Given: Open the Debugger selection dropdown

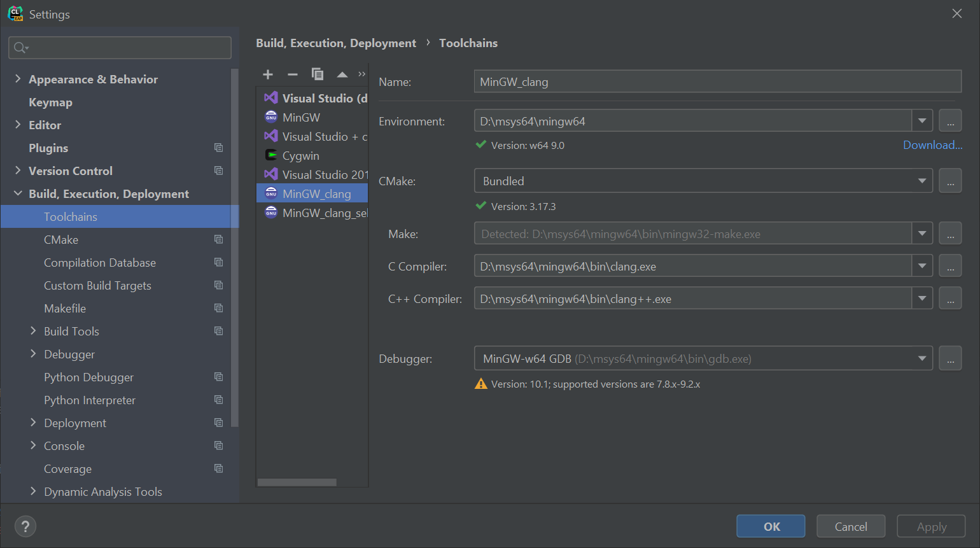Looking at the screenshot, I should [922, 358].
